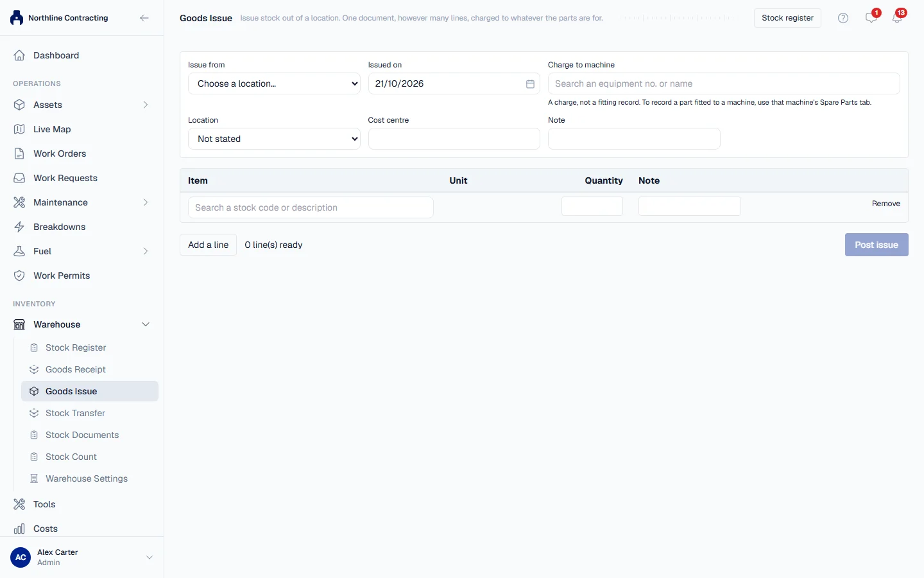Click the Cost centre input field
The width and height of the screenshot is (924, 578).
point(454,139)
